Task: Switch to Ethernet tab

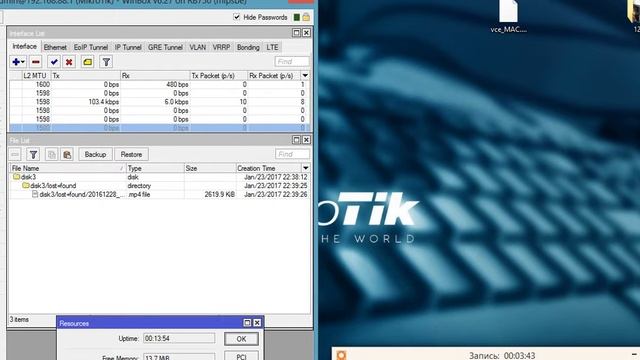Action: point(55,47)
